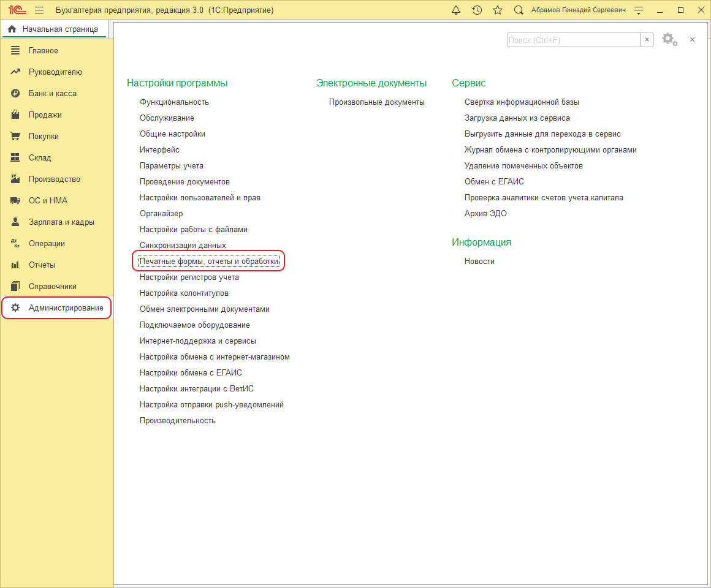Screen dimensions: 711x588
Task: Open Произвольные документы
Action: [x=377, y=102]
